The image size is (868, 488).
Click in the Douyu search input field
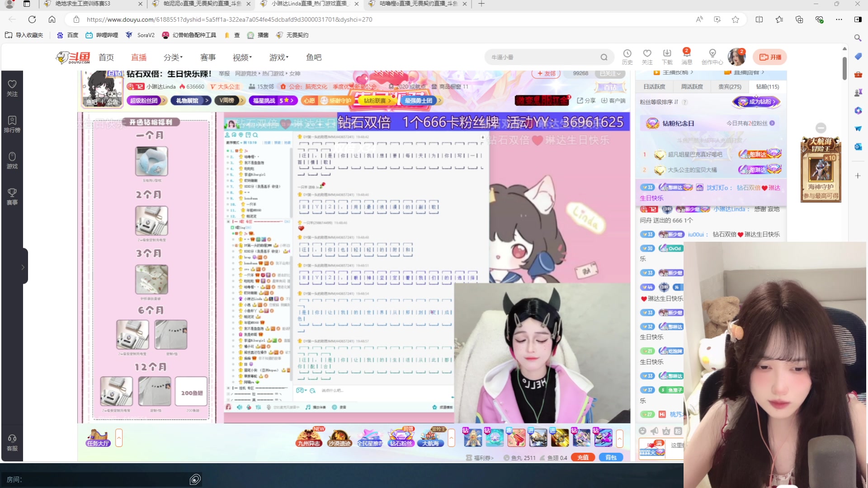[x=542, y=57]
